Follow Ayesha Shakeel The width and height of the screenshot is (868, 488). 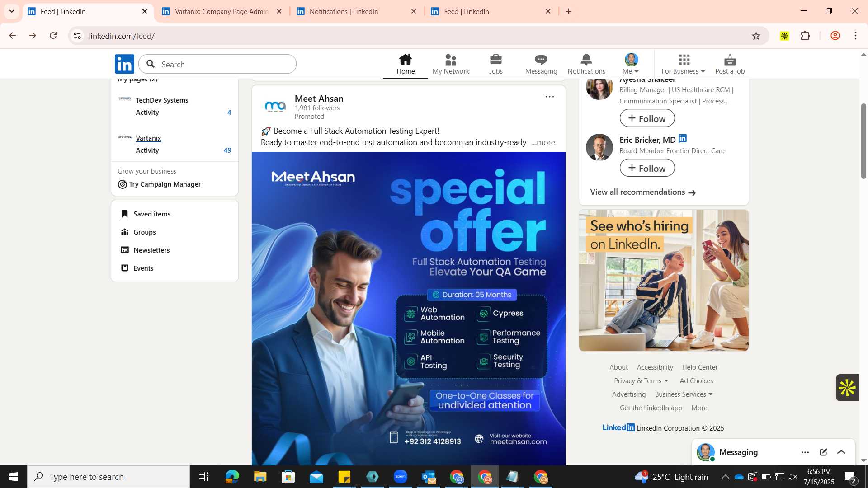coord(647,118)
